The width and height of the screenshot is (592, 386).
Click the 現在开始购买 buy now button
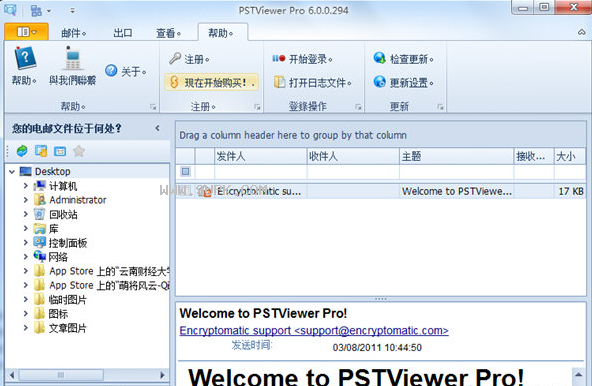pos(212,82)
